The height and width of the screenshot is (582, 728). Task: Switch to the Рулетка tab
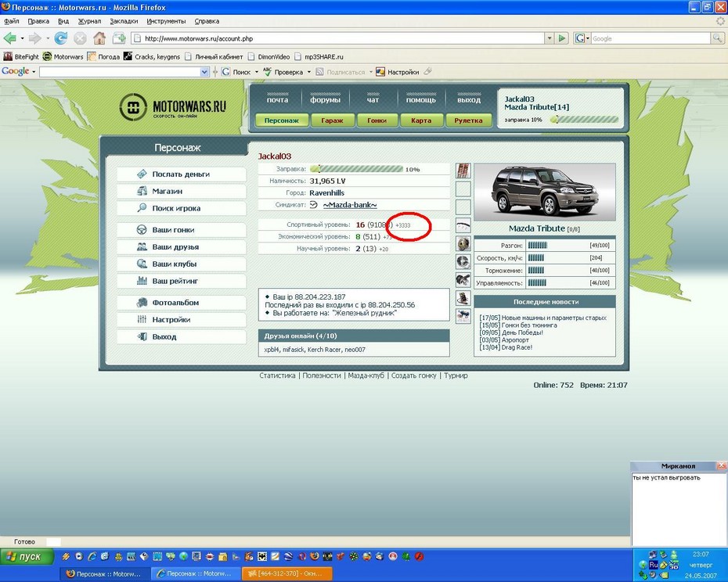pyautogui.click(x=468, y=120)
